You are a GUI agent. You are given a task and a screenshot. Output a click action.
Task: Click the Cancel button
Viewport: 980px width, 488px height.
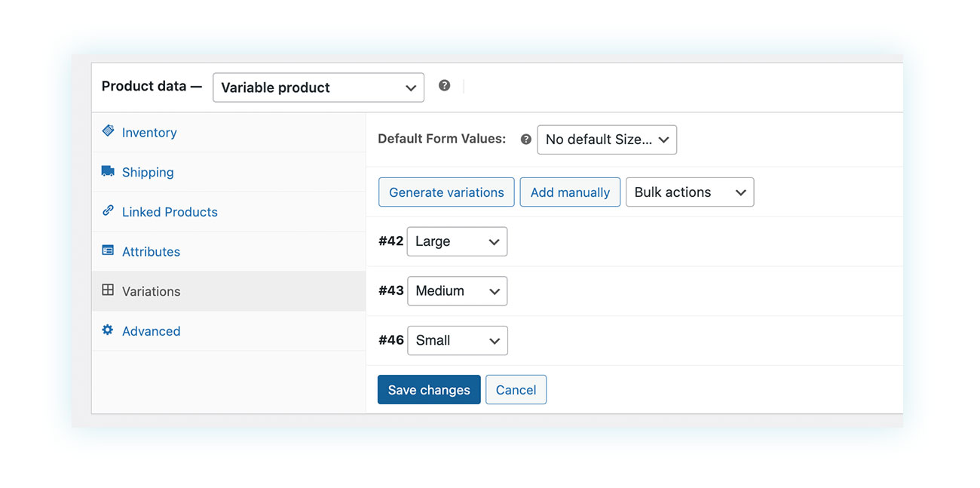pyautogui.click(x=516, y=390)
